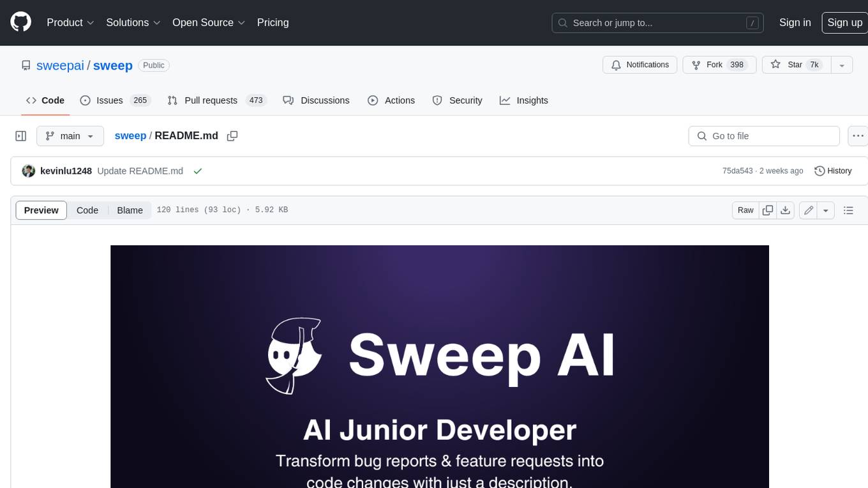
Task: Switch to the Code tab
Action: click(45, 100)
